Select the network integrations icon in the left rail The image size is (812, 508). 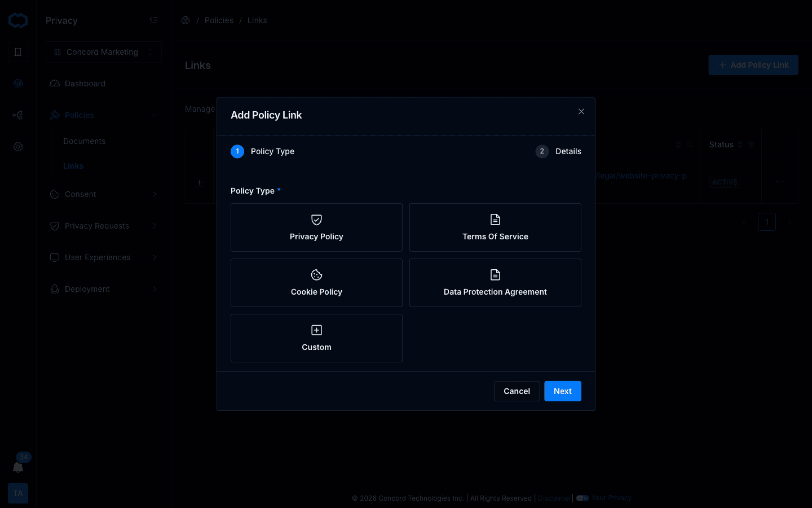17,115
